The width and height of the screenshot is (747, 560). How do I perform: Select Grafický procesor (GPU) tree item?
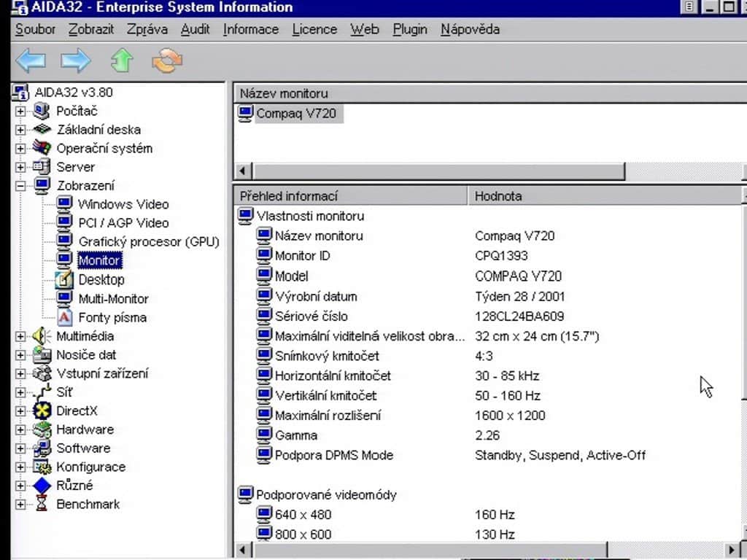point(149,242)
